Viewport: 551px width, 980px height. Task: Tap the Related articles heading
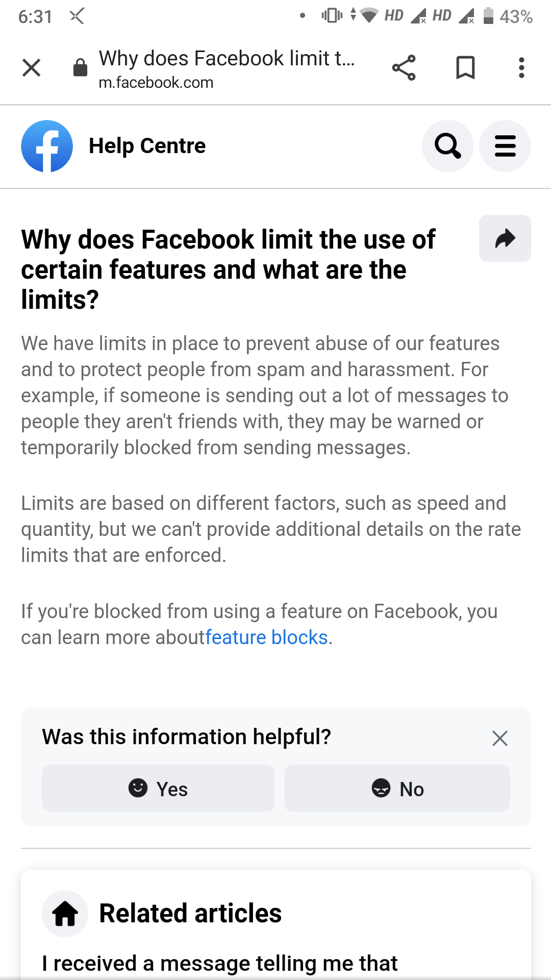(x=190, y=914)
